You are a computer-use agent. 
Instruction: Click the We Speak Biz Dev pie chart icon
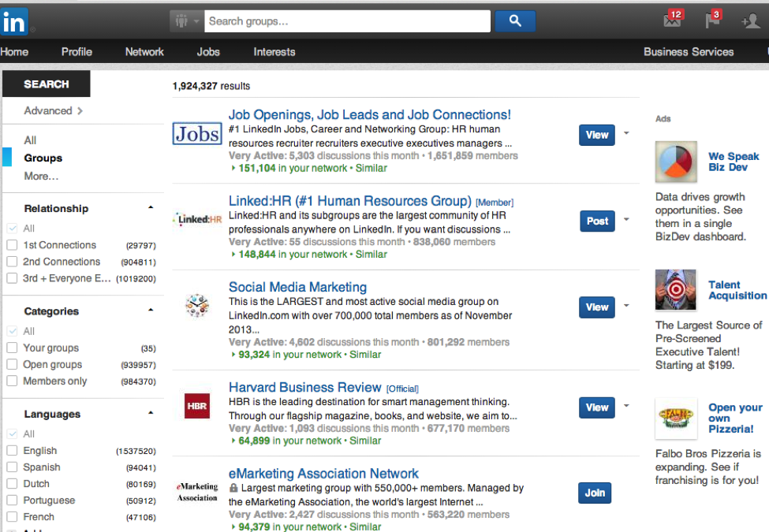click(x=676, y=162)
